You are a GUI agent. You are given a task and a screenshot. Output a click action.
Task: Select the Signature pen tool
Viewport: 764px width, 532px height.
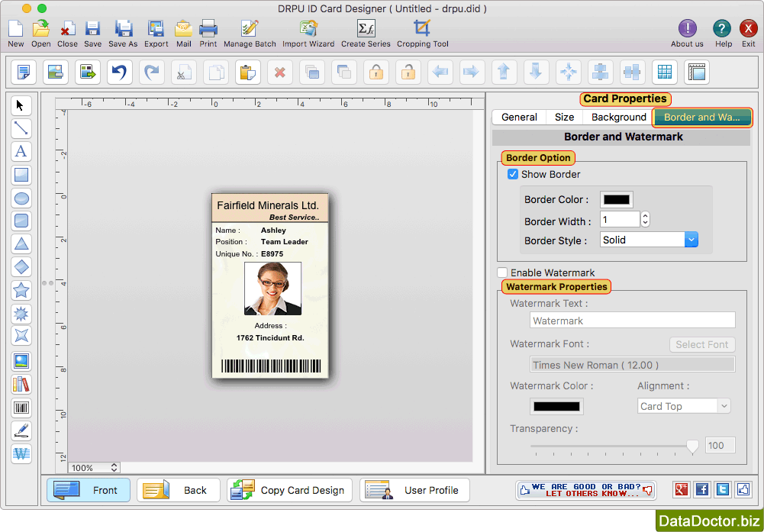[x=21, y=430]
